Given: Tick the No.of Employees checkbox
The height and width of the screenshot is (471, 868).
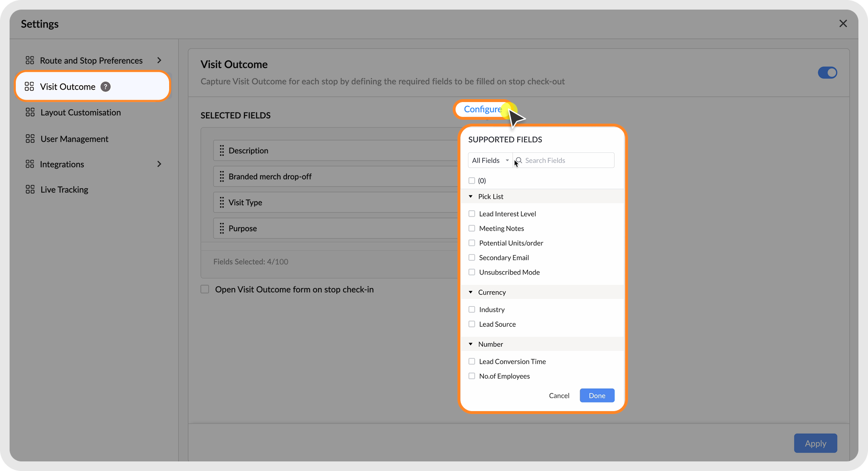Looking at the screenshot, I should 472,376.
